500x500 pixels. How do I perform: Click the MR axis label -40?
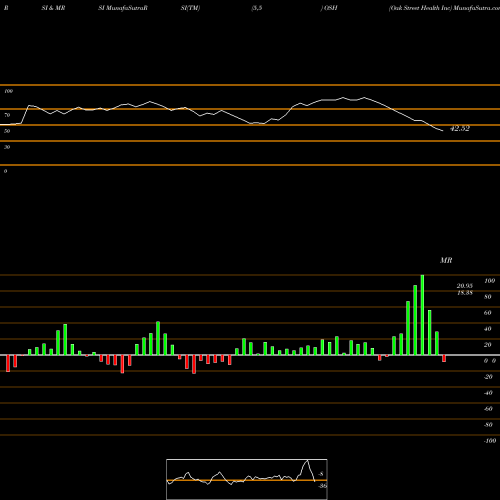pyautogui.click(x=488, y=393)
